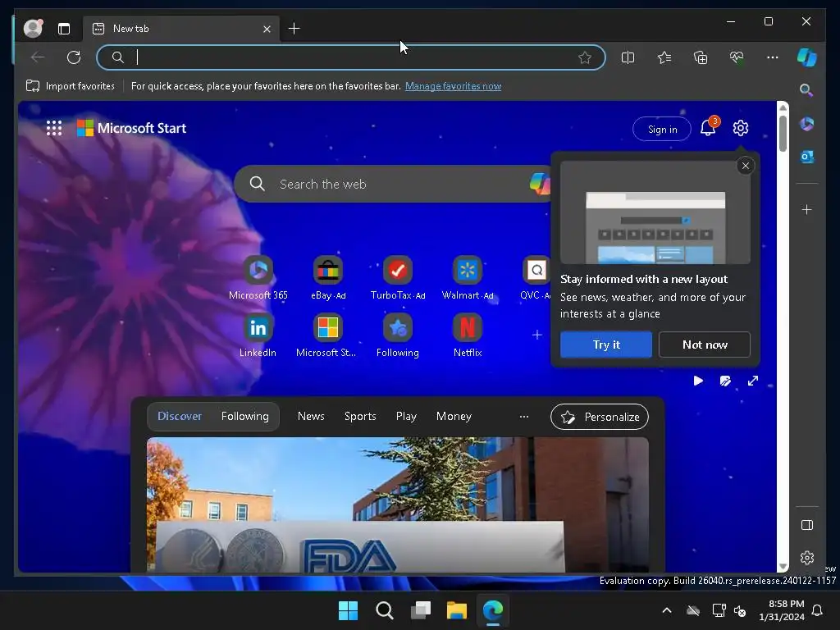
Task: Open Settings and more menu
Action: [773, 57]
